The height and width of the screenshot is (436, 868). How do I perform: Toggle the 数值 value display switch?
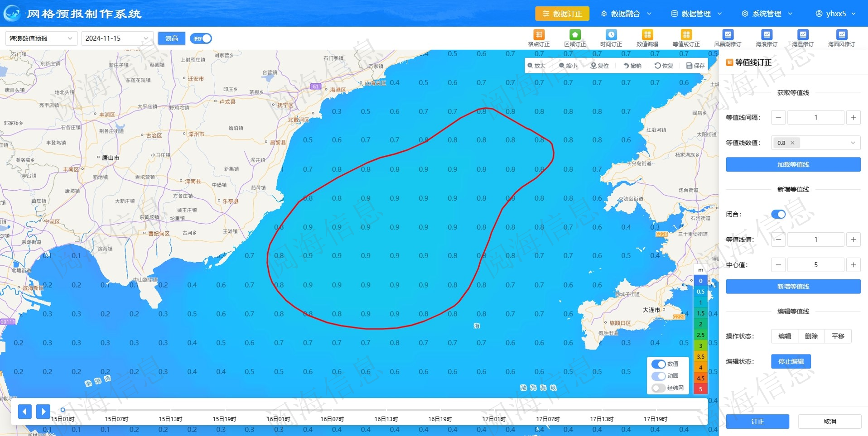(658, 364)
